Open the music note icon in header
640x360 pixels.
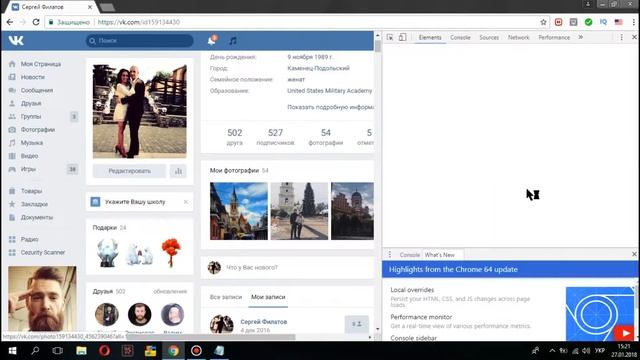[233, 40]
